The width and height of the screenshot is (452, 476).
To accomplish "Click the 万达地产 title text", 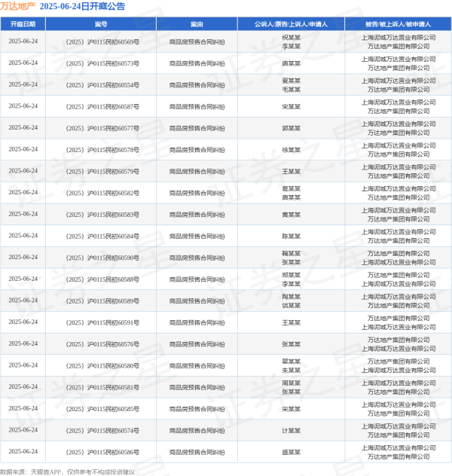I will [x=18, y=6].
